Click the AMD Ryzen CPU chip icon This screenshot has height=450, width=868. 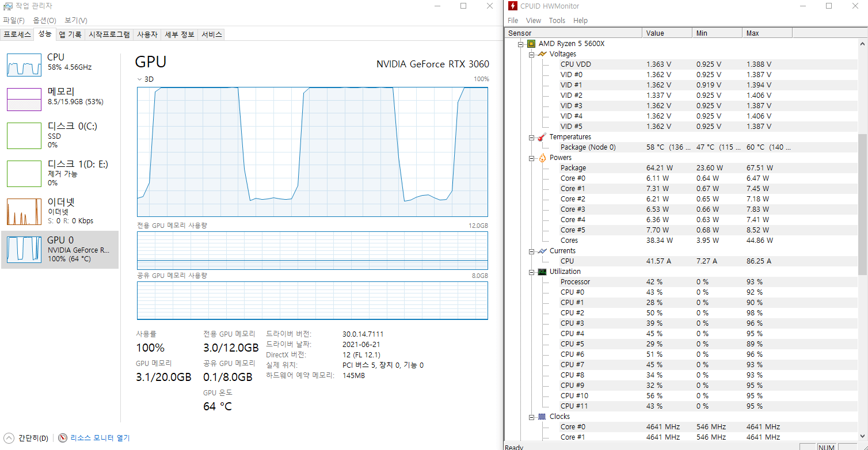coord(531,44)
